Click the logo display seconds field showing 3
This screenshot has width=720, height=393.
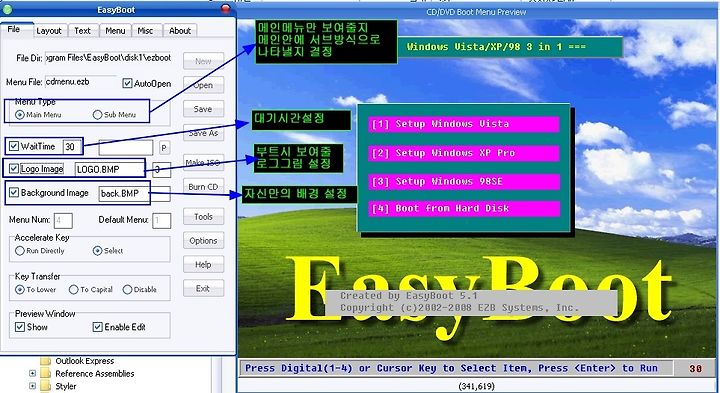pyautogui.click(x=162, y=170)
